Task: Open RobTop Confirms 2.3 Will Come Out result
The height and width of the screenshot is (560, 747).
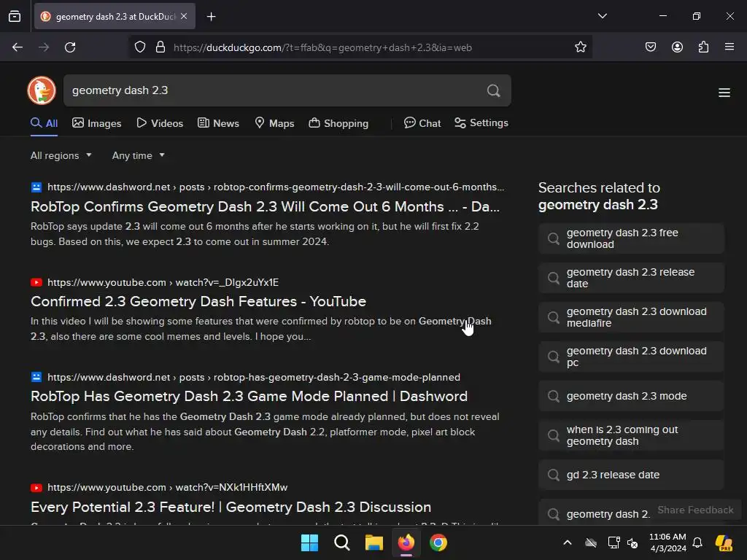Action: click(265, 206)
